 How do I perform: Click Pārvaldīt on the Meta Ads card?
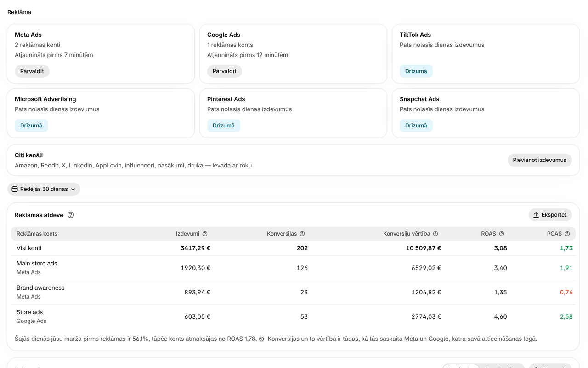(x=32, y=71)
